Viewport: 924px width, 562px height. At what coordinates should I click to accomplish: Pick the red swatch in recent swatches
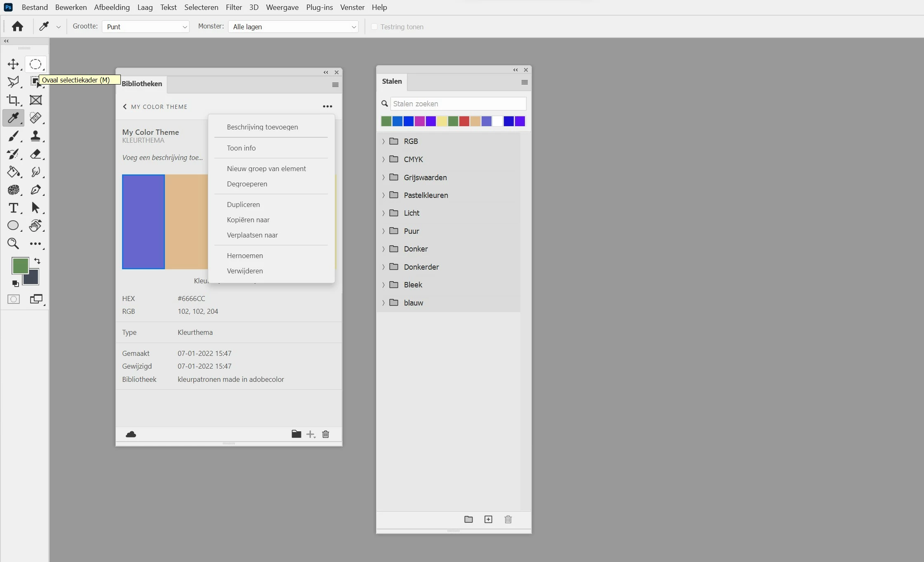[464, 121]
